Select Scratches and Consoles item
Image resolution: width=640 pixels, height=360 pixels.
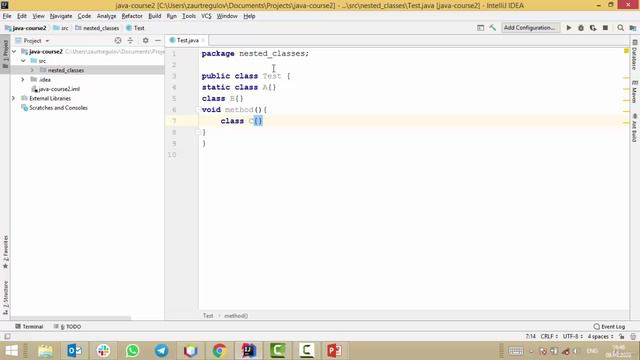(54, 108)
